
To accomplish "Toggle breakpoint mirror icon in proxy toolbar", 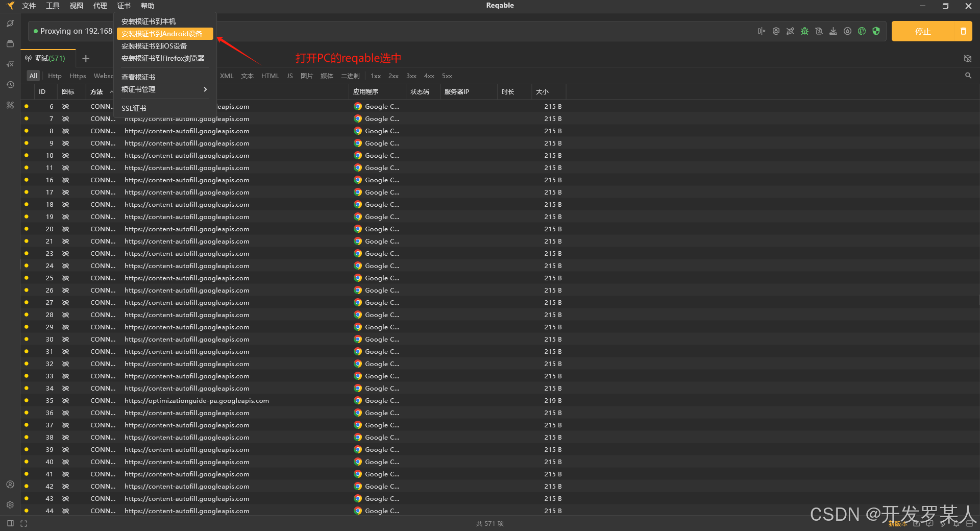I will [x=762, y=31].
